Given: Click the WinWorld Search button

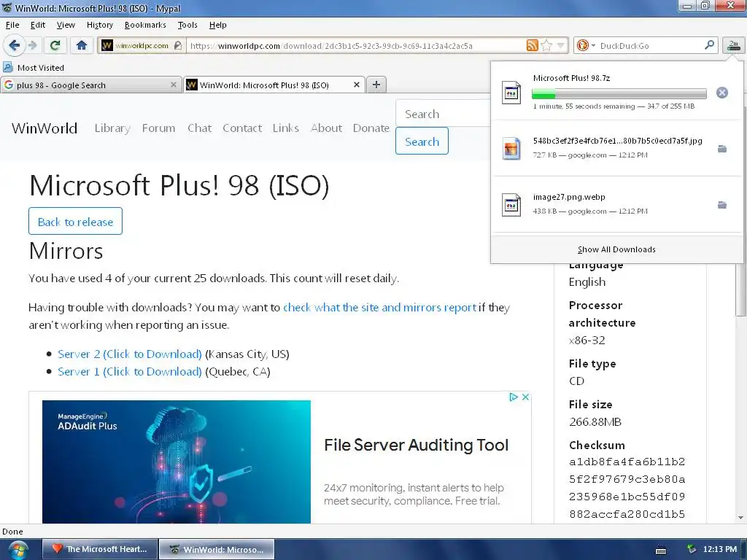Looking at the screenshot, I should pos(422,141).
